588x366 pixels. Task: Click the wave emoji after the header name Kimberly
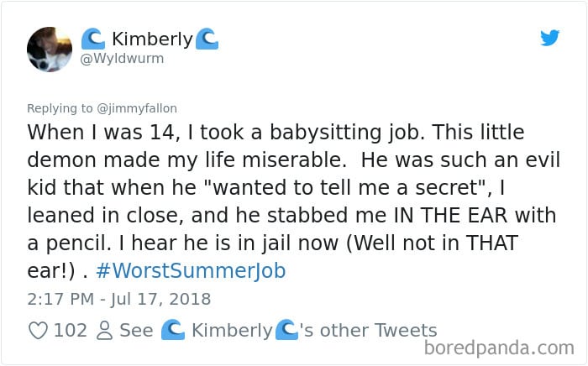click(206, 39)
